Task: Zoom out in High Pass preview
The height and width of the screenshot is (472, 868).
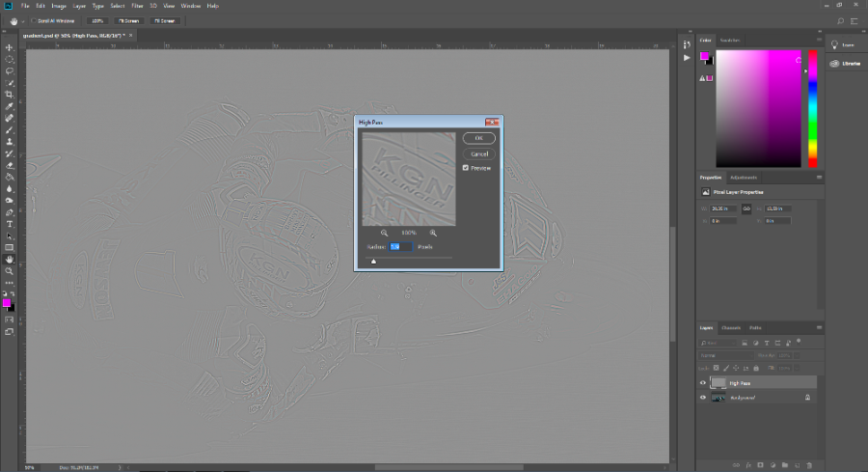Action: point(384,234)
